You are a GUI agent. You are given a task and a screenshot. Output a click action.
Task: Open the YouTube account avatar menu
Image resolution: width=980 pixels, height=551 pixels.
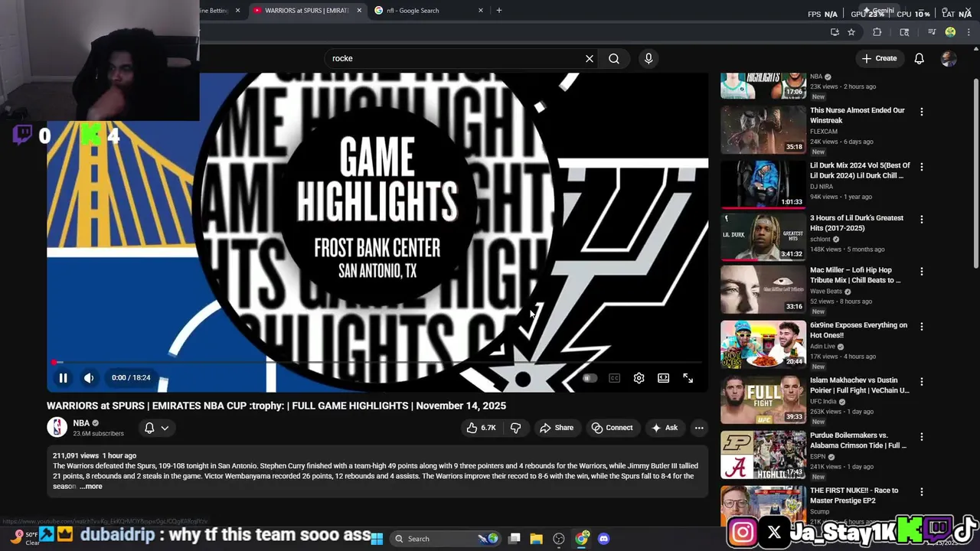[x=949, y=58]
